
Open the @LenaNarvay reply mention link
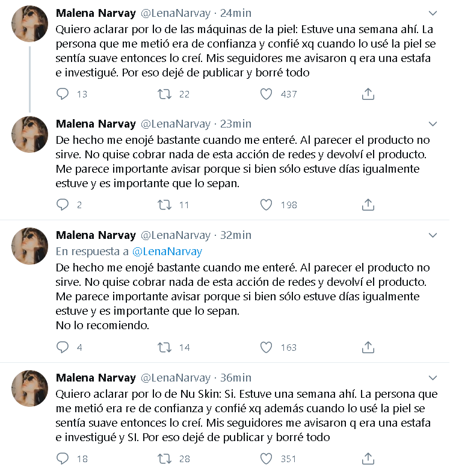[167, 252]
